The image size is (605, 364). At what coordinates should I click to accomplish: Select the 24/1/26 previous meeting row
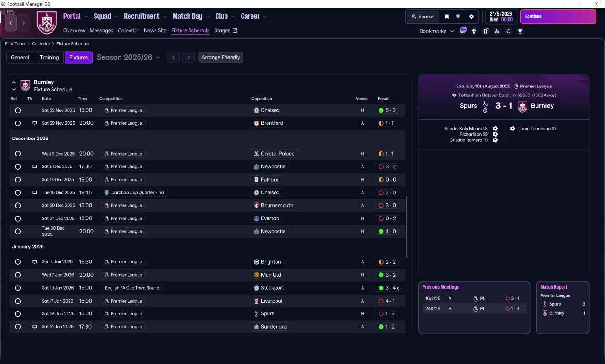(474, 309)
